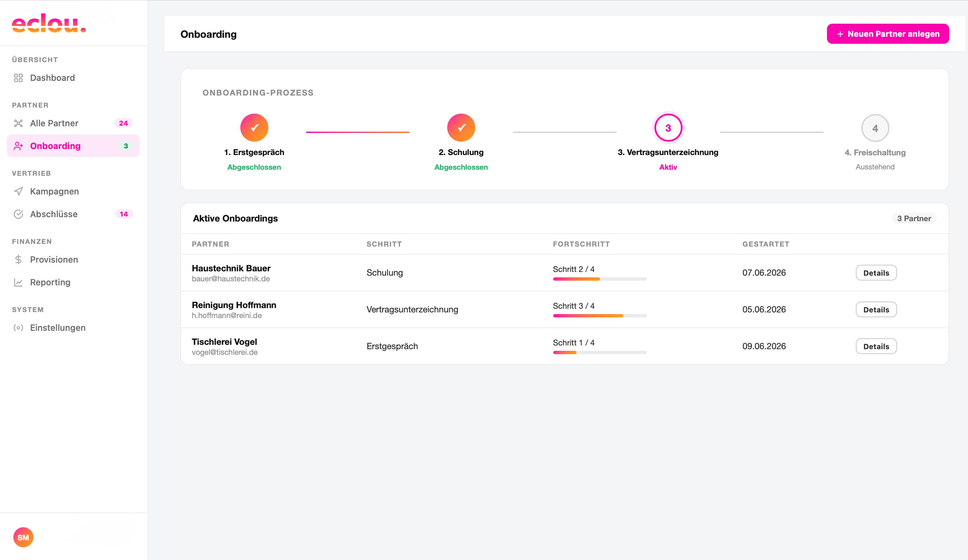This screenshot has width=968, height=560.
Task: Click the Dashboard grid icon
Action: pyautogui.click(x=18, y=78)
